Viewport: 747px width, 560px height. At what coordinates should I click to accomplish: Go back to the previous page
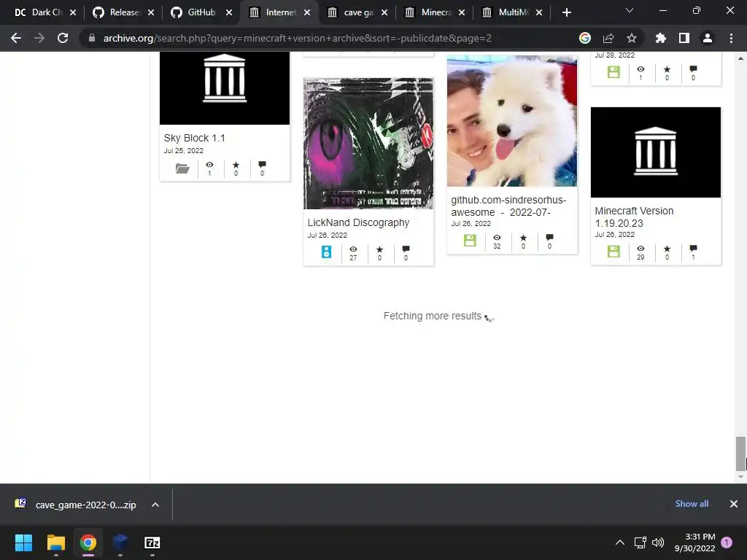(x=16, y=38)
